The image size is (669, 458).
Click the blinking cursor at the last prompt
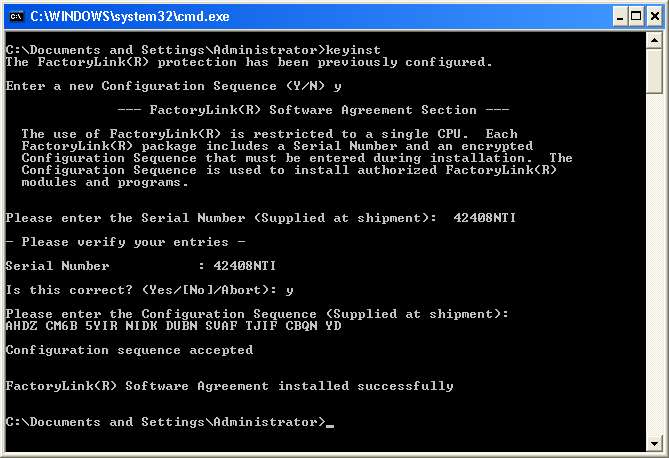click(x=330, y=424)
